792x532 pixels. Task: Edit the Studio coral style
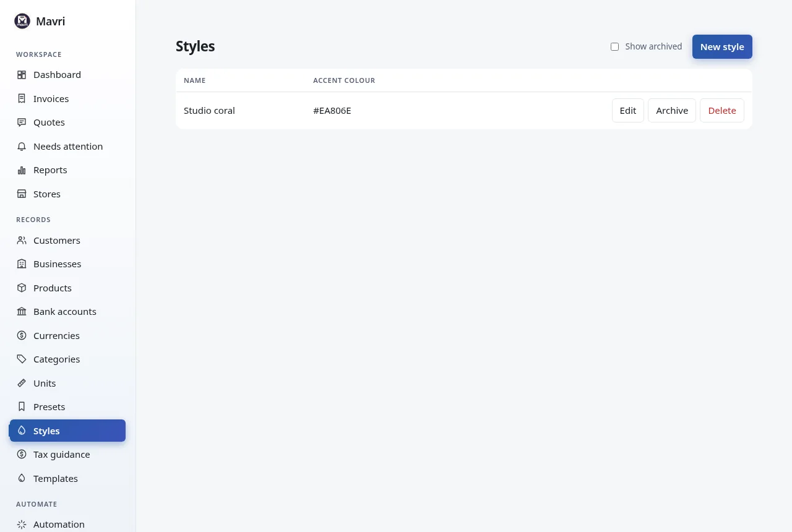(x=628, y=111)
